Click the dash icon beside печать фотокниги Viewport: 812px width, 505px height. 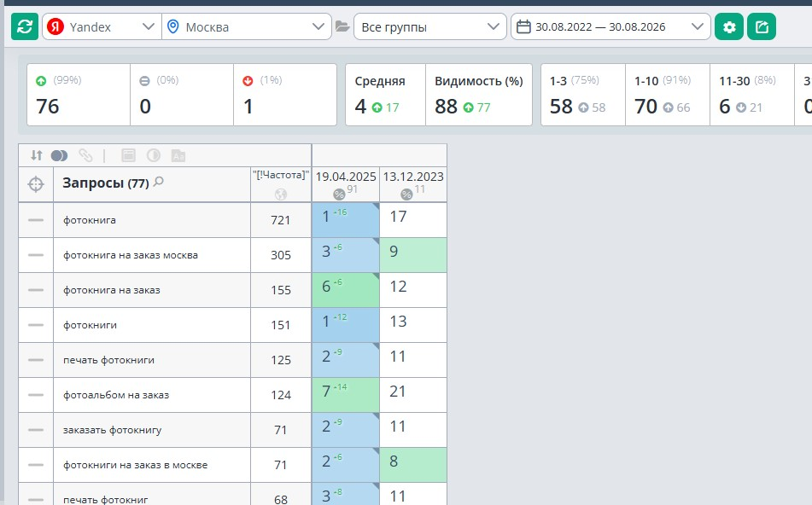(x=36, y=360)
